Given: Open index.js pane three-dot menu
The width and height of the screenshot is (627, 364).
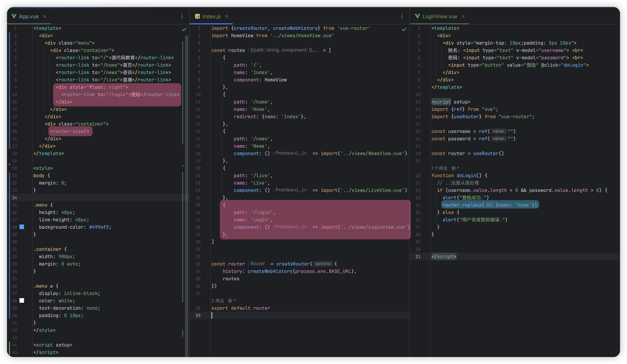Looking at the screenshot, I should coord(402,16).
